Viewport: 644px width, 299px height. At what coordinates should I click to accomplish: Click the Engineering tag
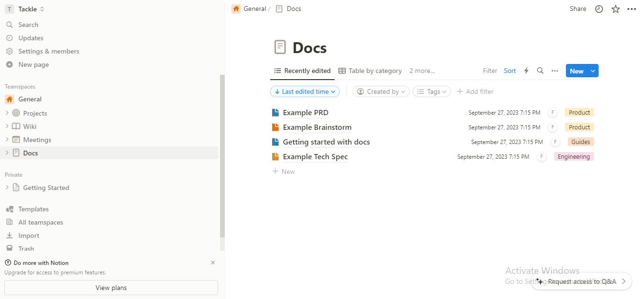[x=573, y=157]
